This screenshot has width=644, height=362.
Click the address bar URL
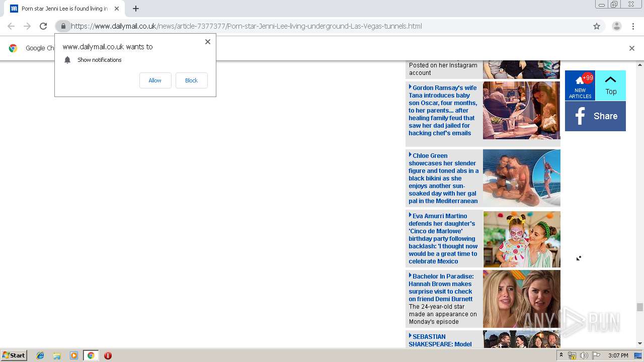tap(247, 26)
